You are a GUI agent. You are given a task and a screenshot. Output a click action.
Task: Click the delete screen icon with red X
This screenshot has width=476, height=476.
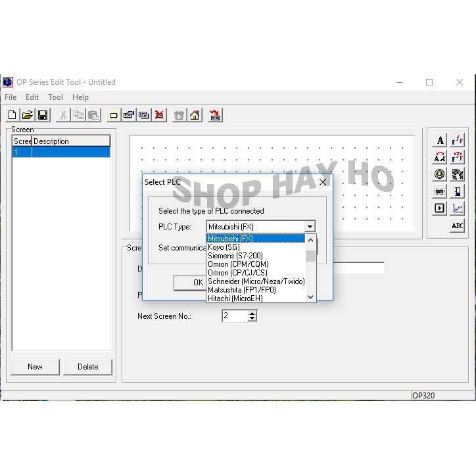159,115
